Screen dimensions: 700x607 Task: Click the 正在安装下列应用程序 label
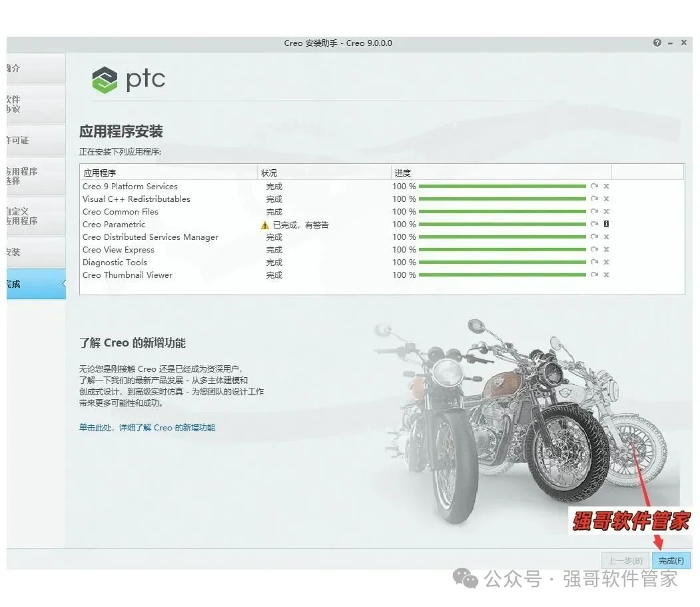tap(120, 152)
